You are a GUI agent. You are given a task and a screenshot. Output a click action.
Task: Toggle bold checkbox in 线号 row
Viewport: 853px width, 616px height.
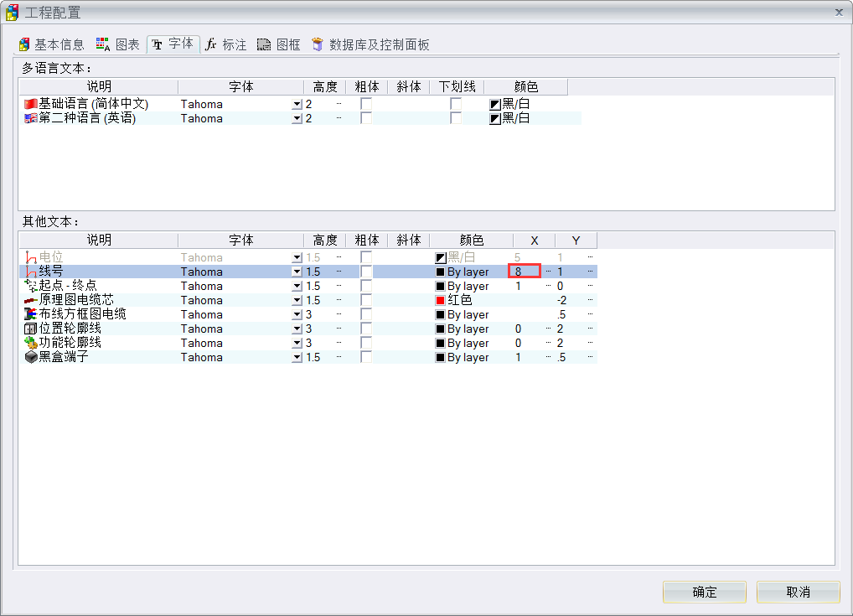[366, 272]
